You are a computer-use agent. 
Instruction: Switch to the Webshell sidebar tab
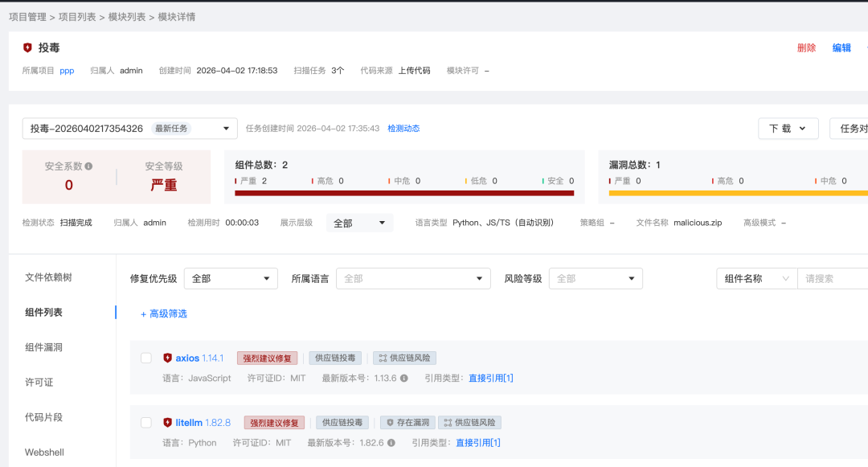tap(43, 452)
